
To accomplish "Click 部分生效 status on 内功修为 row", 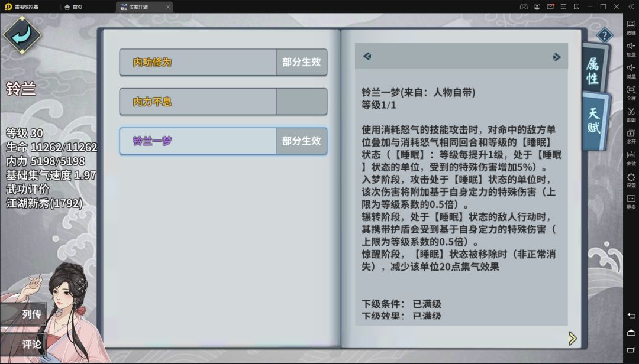I will pyautogui.click(x=302, y=62).
